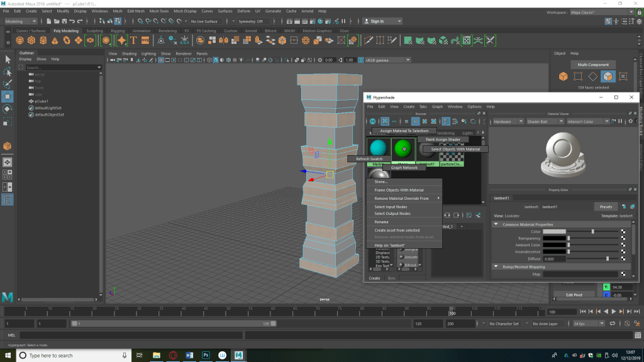Open the Modeling menu set dropdown
The height and width of the screenshot is (362, 644).
pyautogui.click(x=20, y=21)
